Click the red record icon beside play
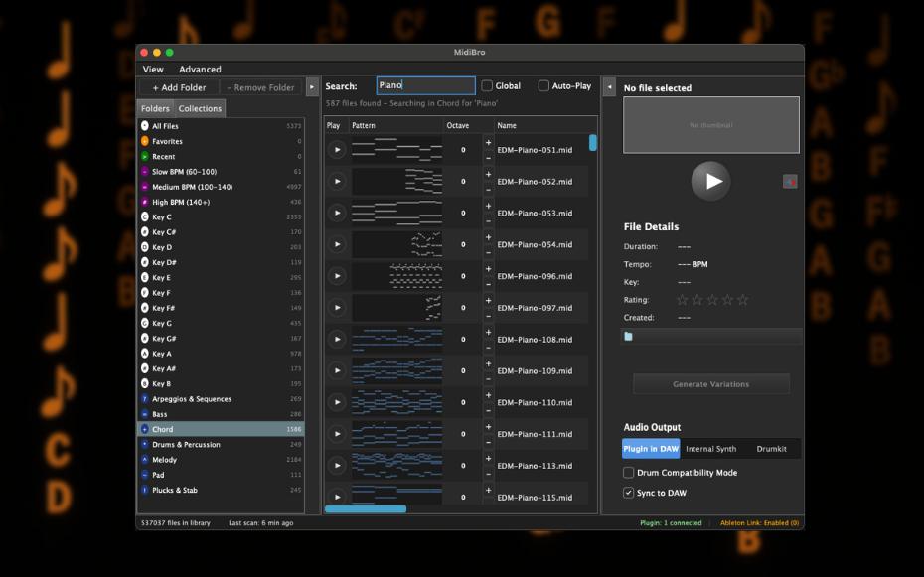The height and width of the screenshot is (577, 924). [790, 181]
